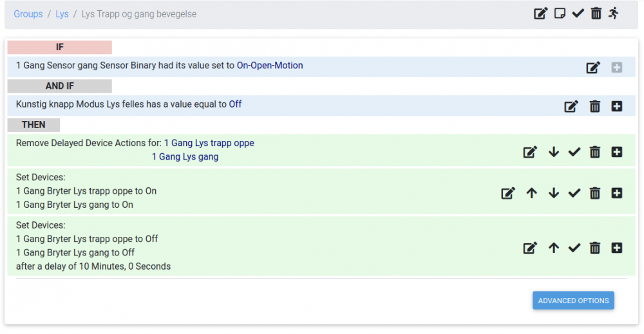Edit the Remove Delayed Device Actions action
The height and width of the screenshot is (334, 644).
tap(530, 153)
